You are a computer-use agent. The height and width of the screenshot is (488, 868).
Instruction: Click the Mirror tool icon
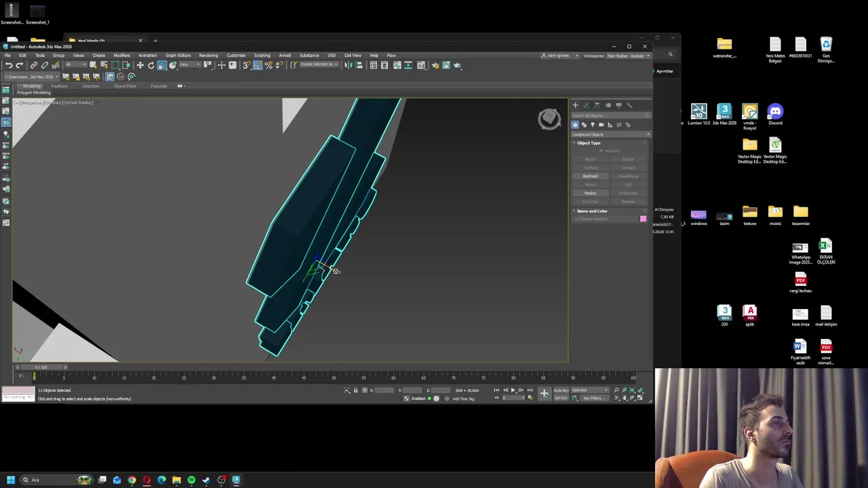pos(348,65)
